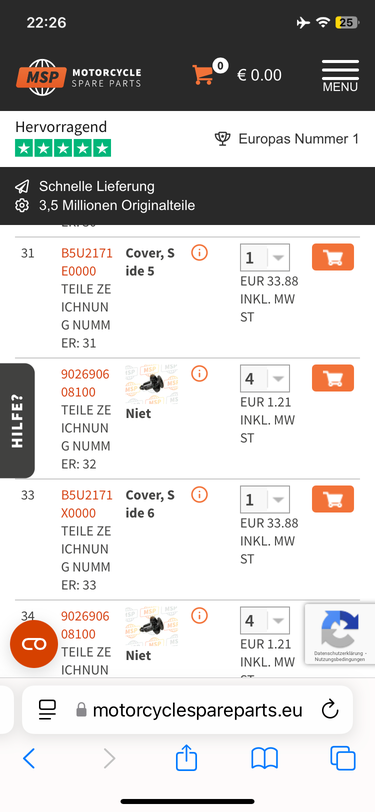Show Safari open tabs overview

(343, 759)
